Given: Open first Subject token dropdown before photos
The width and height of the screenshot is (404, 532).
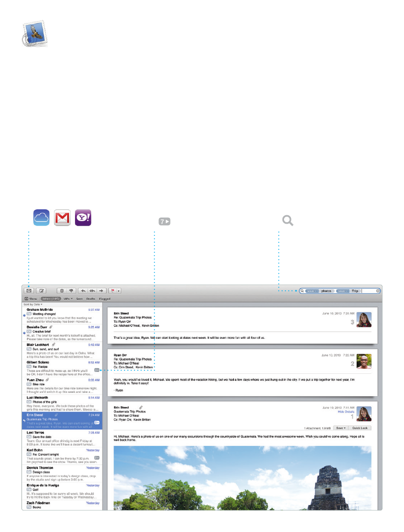Looking at the screenshot, I should pos(312,291).
